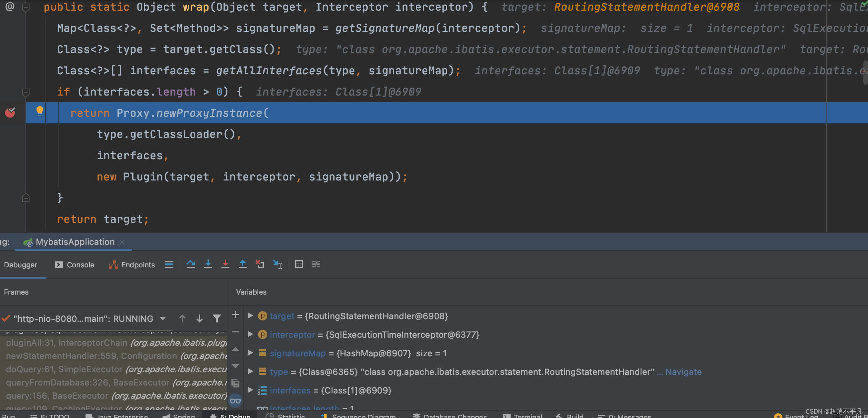Click the red Force Step Into icon

coord(225,264)
